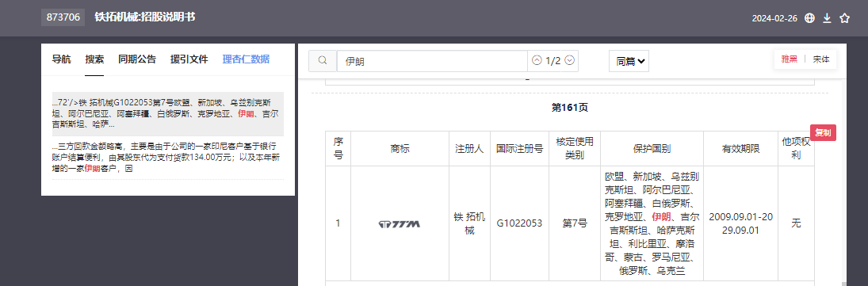
Task: Select 宋体 font option
Action: 821,59
